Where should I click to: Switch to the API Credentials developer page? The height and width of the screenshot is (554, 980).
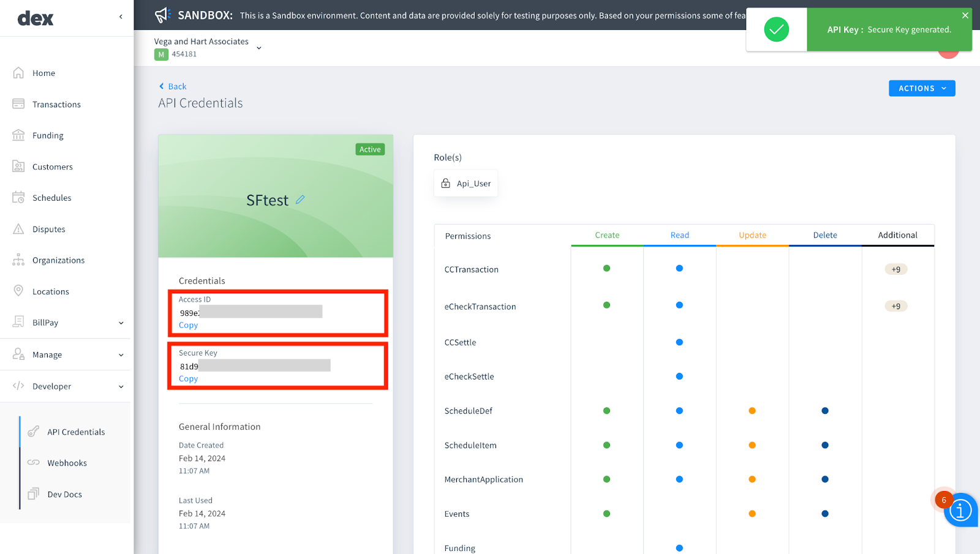[75, 432]
